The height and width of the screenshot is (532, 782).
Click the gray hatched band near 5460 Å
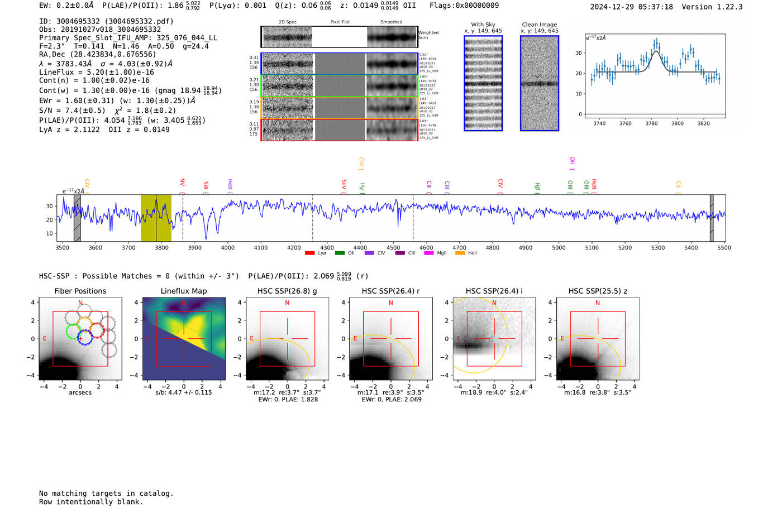click(712, 218)
